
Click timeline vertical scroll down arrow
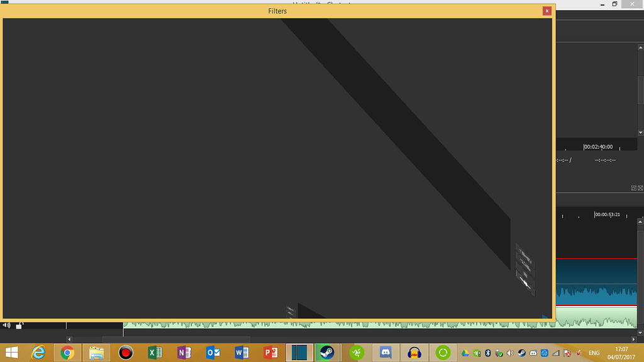coord(640,333)
